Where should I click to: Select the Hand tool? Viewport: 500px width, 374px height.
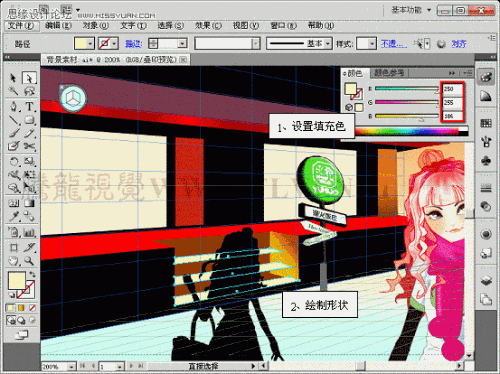click(x=13, y=261)
